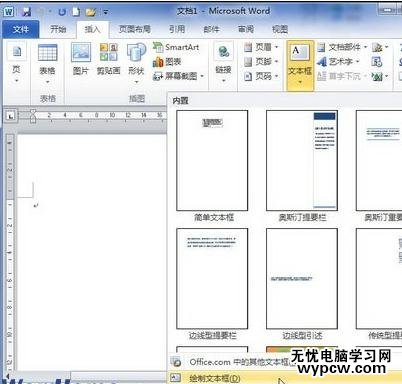This screenshot has height=384, width=402.
Task: Insert a chart with 图表 button
Action: [x=167, y=62]
